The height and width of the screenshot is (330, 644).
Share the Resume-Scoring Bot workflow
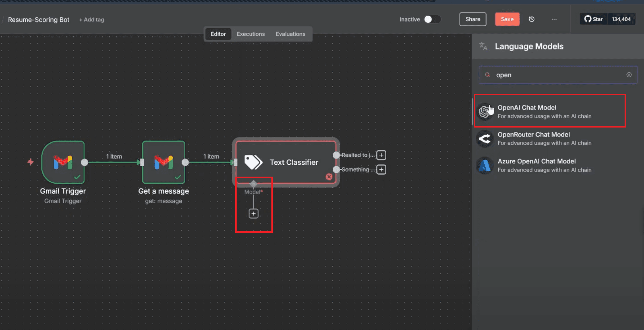point(473,19)
